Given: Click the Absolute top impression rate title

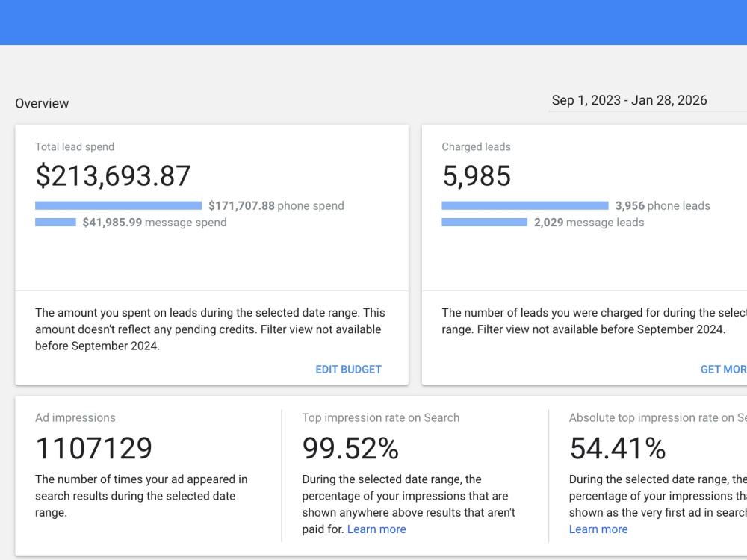Looking at the screenshot, I should pos(658,417).
